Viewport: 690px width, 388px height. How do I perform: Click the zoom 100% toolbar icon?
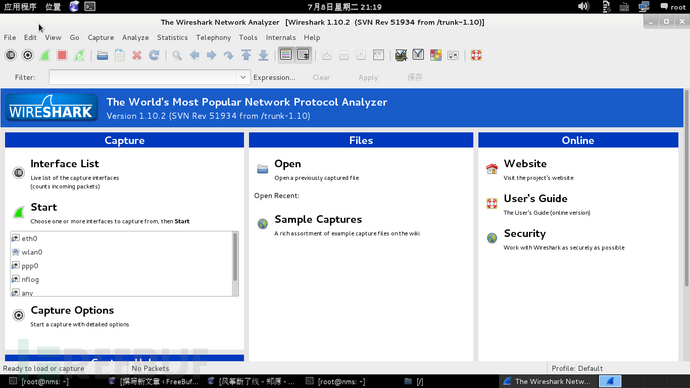361,55
